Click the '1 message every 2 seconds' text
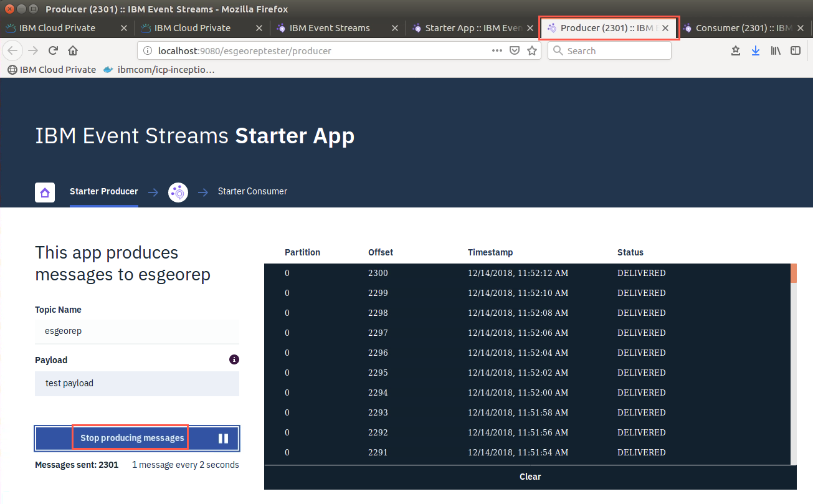This screenshot has height=504, width=813. click(x=186, y=465)
